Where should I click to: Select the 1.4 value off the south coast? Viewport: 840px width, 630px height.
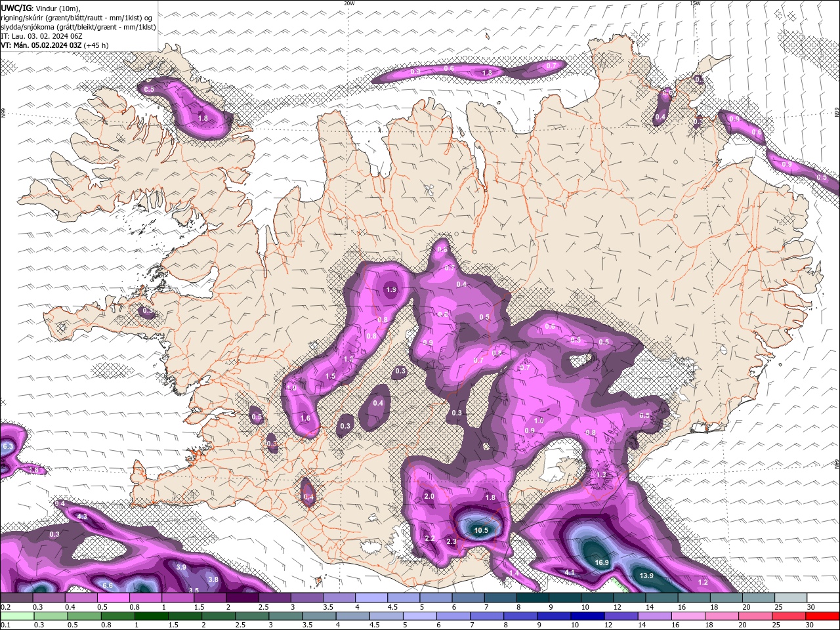(514, 573)
